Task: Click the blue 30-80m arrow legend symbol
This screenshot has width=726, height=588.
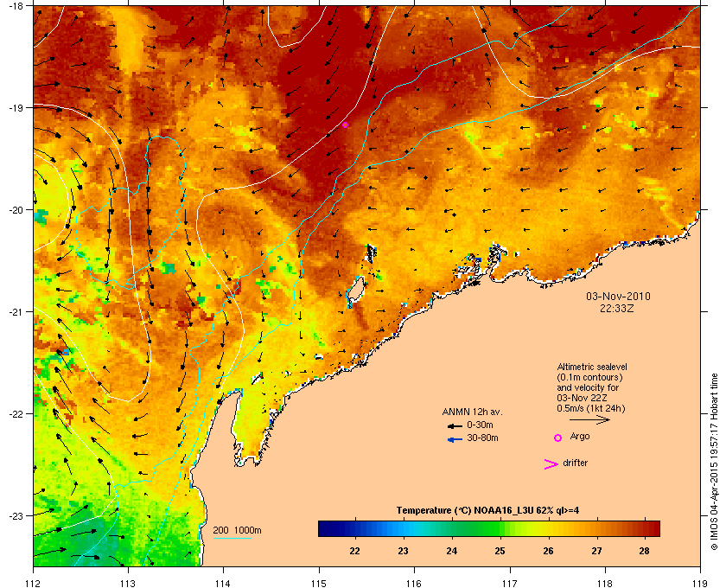Action: click(455, 438)
